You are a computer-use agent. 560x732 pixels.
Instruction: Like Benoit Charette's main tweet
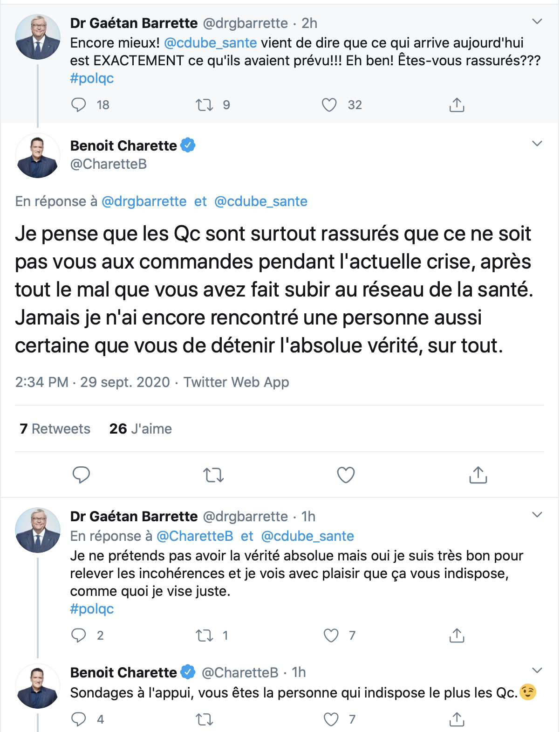pos(346,475)
